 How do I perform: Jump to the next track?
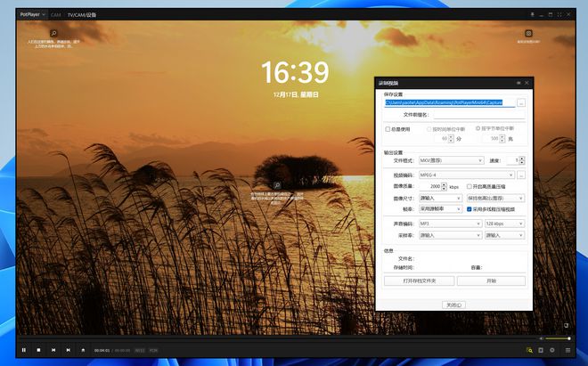(x=68, y=350)
